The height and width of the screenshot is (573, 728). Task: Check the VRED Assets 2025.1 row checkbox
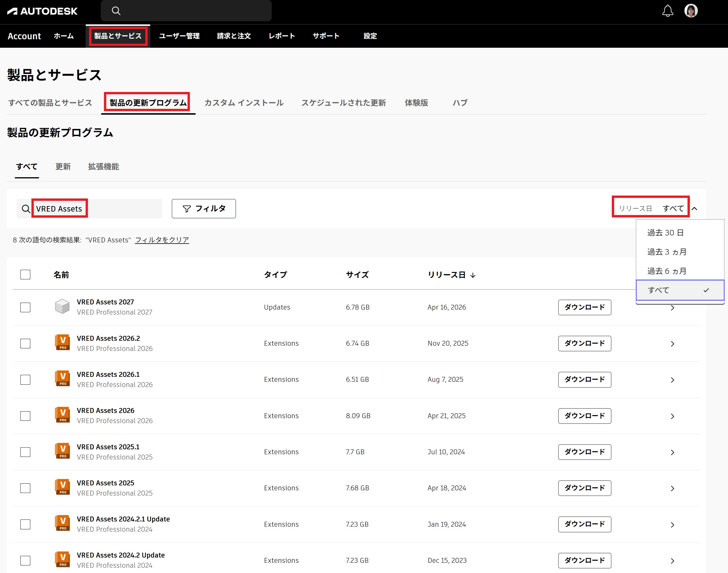click(26, 452)
